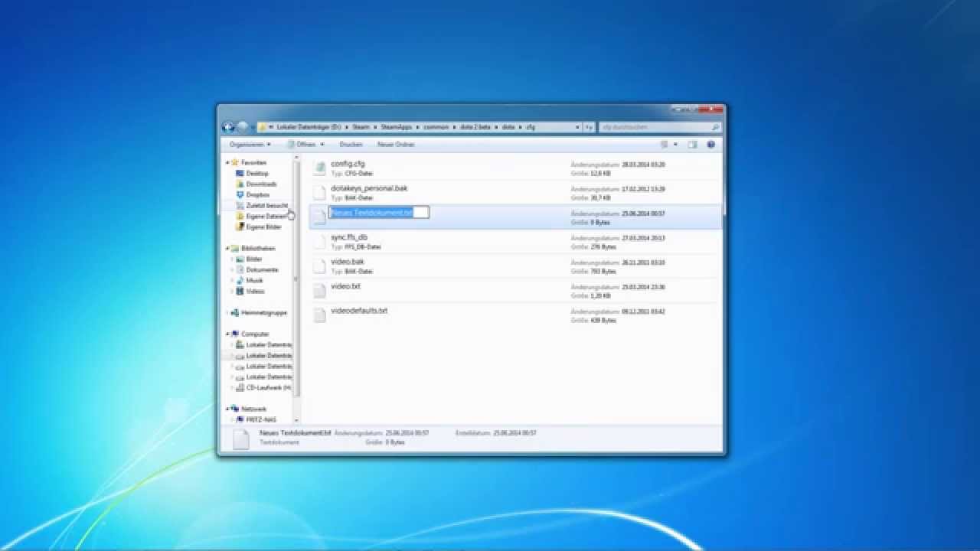Navigate to 'dota 2 beta' breadcrumb folder
Image resolution: width=980 pixels, height=551 pixels.
pyautogui.click(x=475, y=127)
